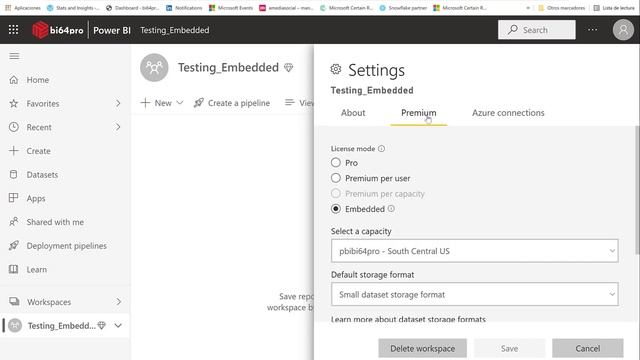Open the Default storage format dropdown
The width and height of the screenshot is (640, 360).
click(475, 294)
